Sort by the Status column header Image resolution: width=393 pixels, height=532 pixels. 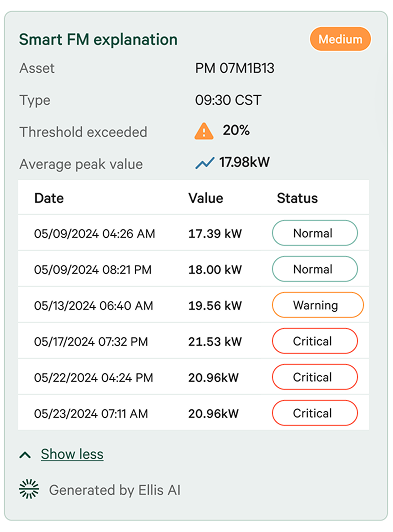coord(297,198)
